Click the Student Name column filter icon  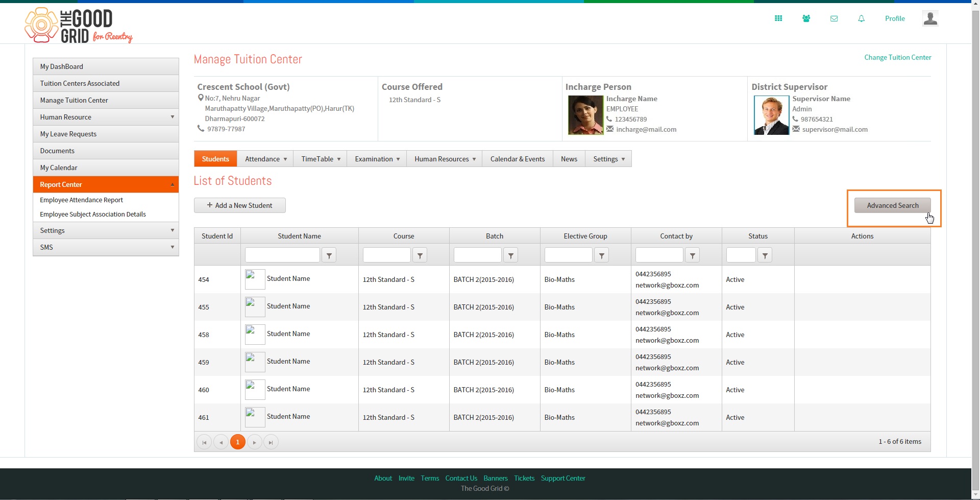point(329,255)
